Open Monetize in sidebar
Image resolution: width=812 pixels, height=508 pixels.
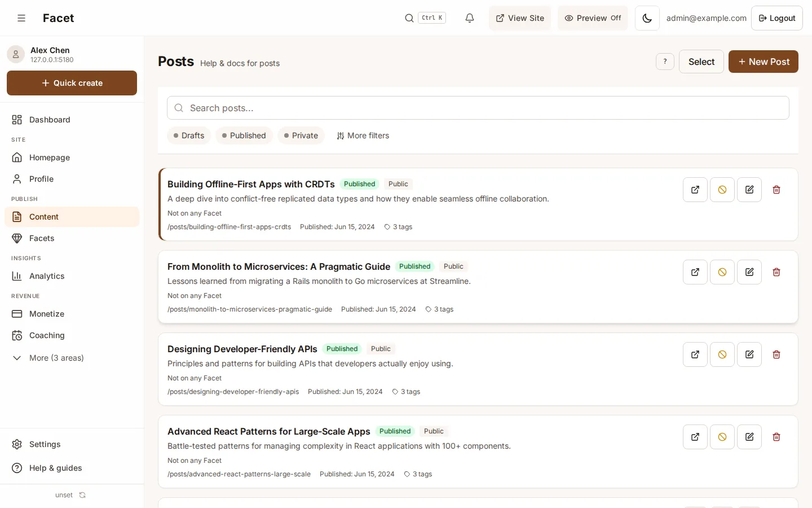(x=72, y=314)
